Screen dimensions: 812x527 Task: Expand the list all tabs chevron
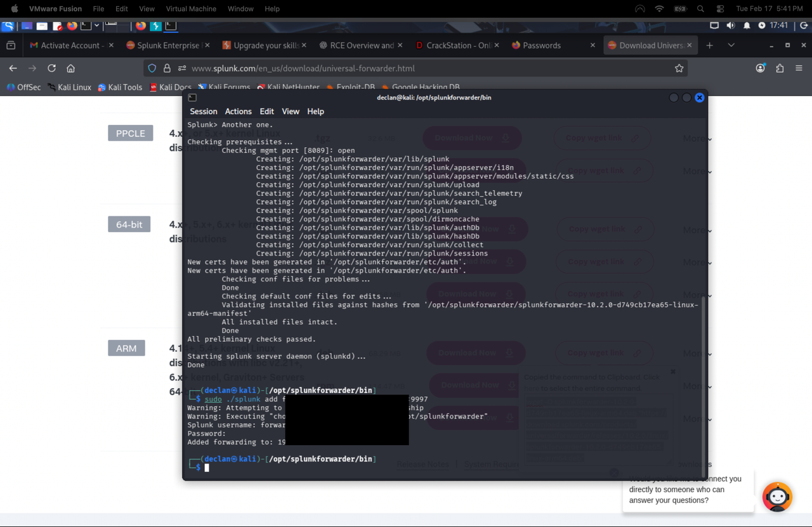(x=731, y=46)
